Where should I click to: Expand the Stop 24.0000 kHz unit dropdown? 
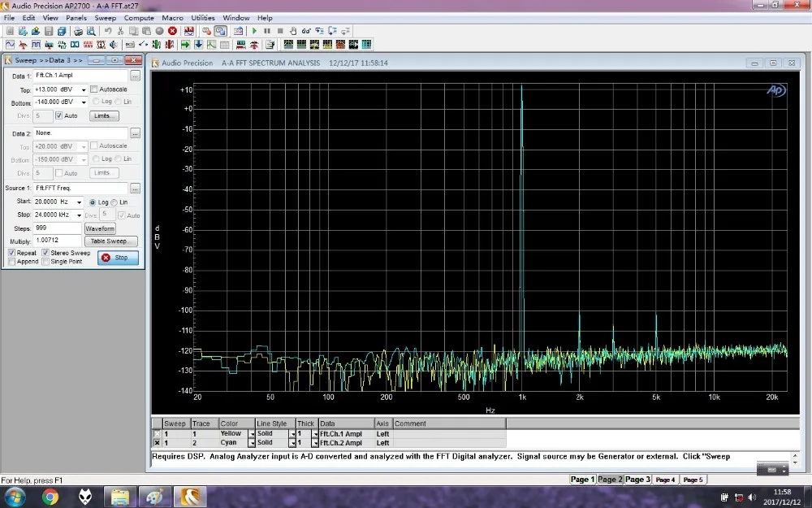pyautogui.click(x=79, y=215)
